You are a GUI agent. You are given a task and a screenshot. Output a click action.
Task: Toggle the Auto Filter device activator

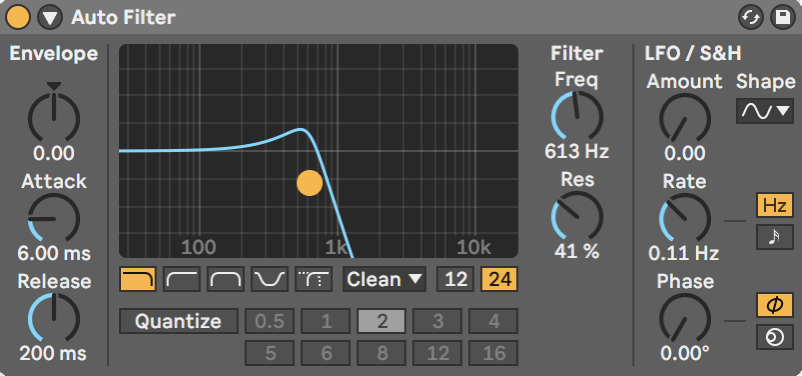(x=17, y=18)
